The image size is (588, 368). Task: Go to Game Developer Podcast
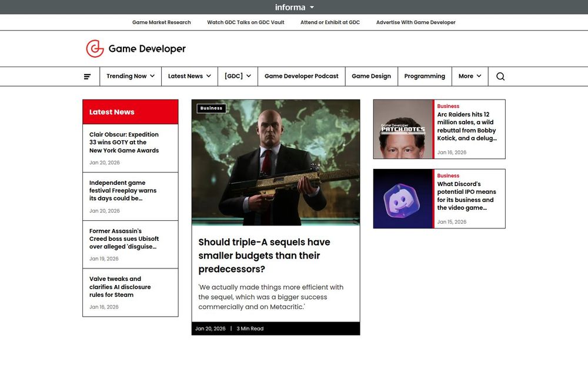tap(302, 76)
